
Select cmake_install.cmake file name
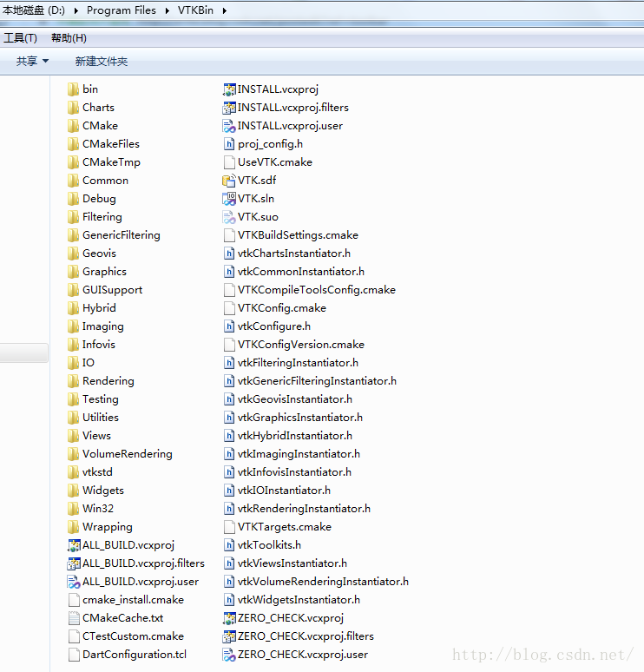134,600
